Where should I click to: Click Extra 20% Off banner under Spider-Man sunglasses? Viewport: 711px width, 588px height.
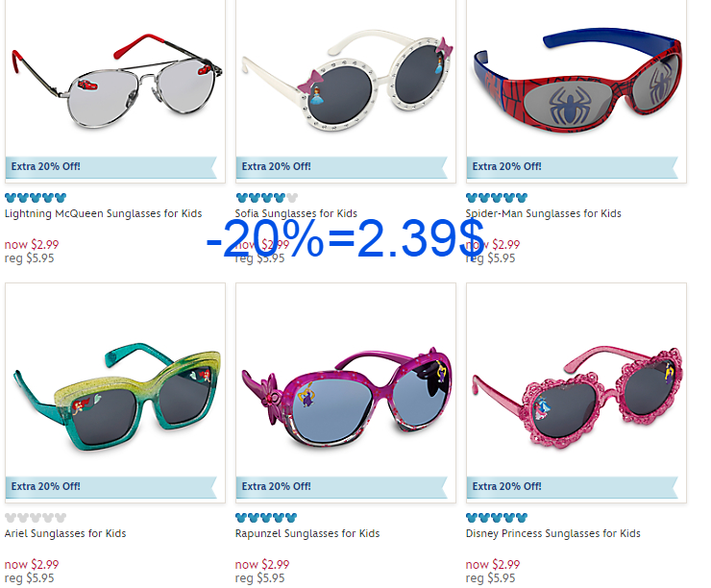pos(573,167)
